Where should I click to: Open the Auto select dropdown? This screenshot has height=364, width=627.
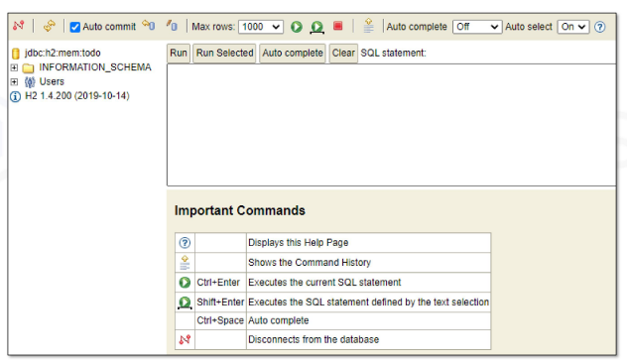coord(573,27)
